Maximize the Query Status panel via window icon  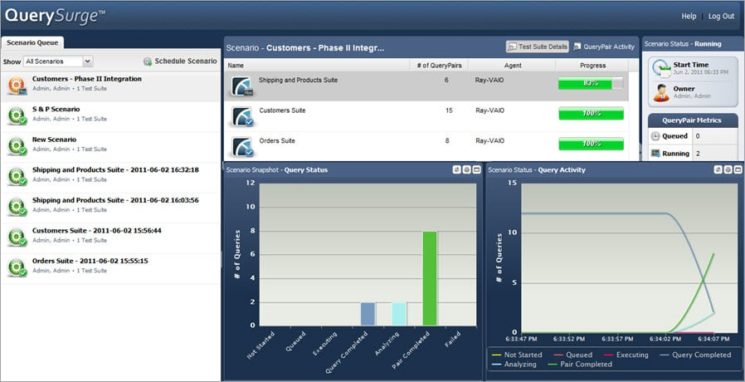pyautogui.click(x=477, y=170)
